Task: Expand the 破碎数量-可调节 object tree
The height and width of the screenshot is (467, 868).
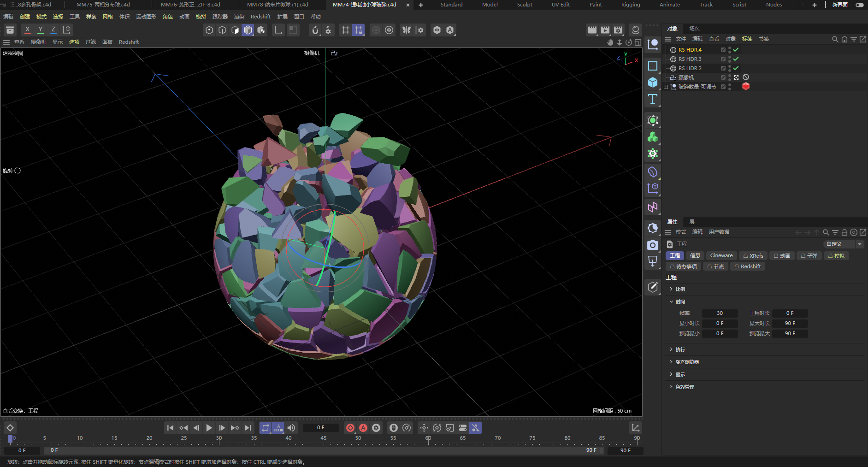Action: click(666, 87)
